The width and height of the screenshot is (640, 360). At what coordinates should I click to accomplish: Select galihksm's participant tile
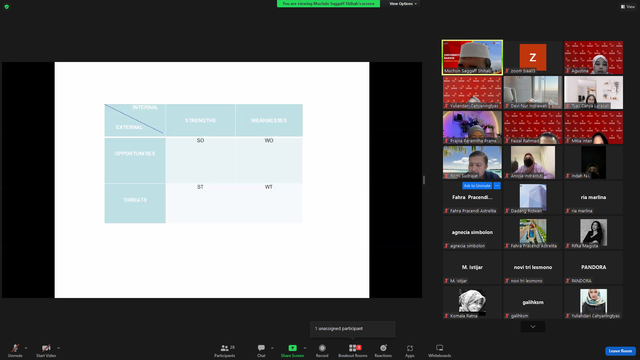[x=533, y=303]
